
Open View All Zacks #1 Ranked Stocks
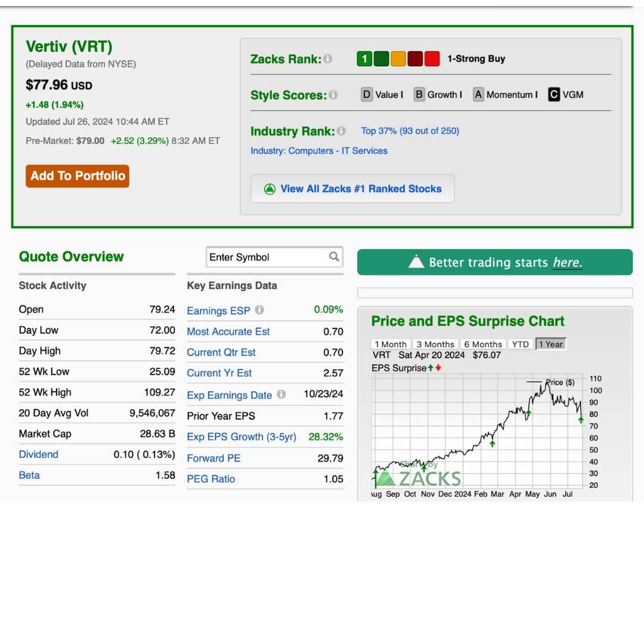(x=352, y=189)
